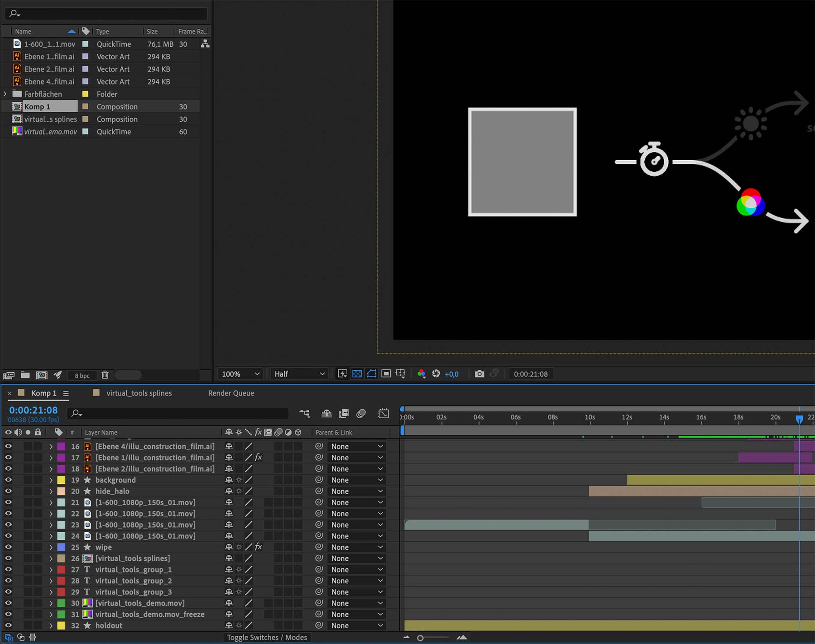Image resolution: width=815 pixels, height=644 pixels.
Task: Click Interpret Footage icon in project panel
Action: 9,375
